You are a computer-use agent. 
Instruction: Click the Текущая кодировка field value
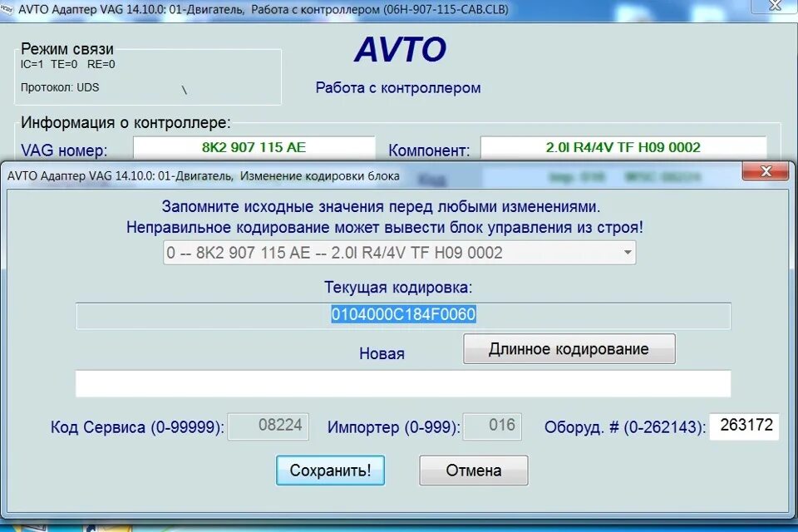click(403, 314)
